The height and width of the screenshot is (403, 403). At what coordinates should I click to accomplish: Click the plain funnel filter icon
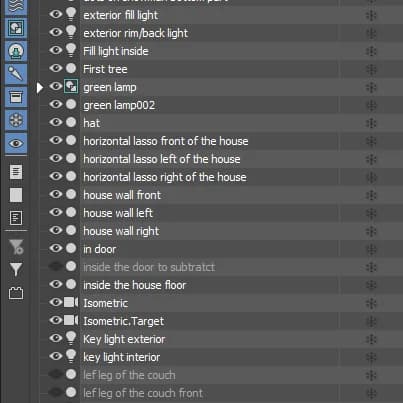[x=16, y=269]
